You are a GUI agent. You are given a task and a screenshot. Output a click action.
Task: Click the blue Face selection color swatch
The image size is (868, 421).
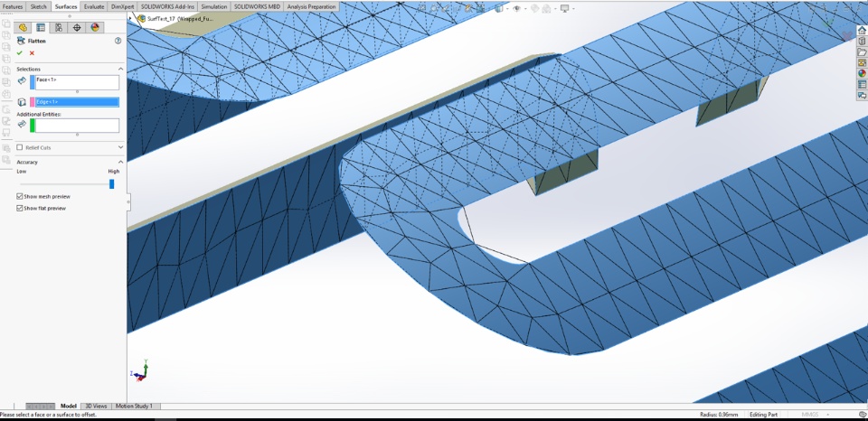point(33,82)
